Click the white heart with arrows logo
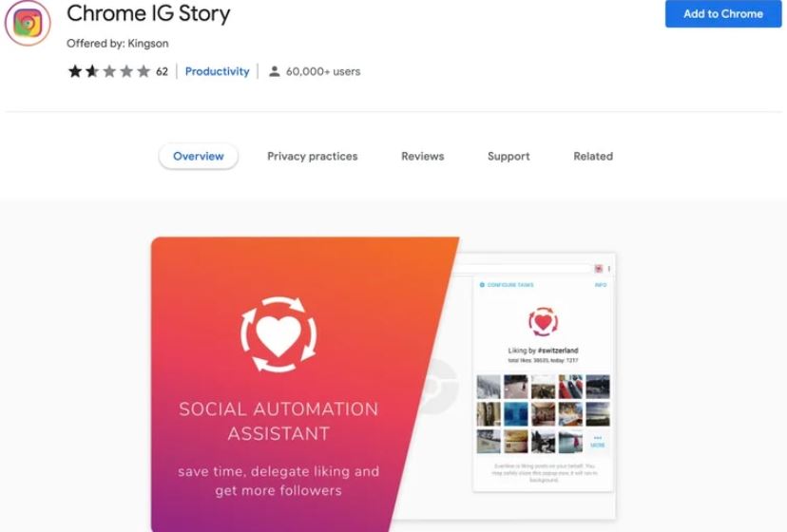 pos(278,333)
